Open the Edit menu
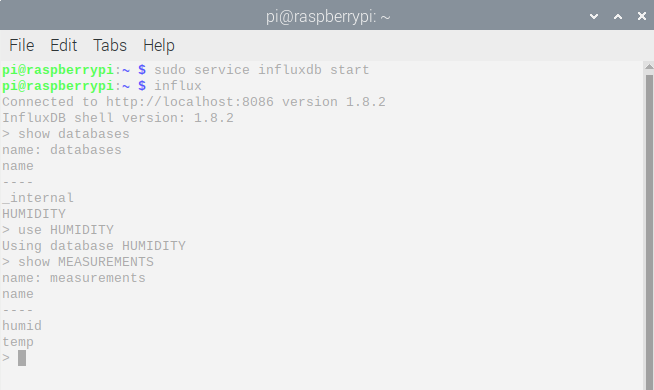Image resolution: width=654 pixels, height=390 pixels. pyautogui.click(x=63, y=45)
